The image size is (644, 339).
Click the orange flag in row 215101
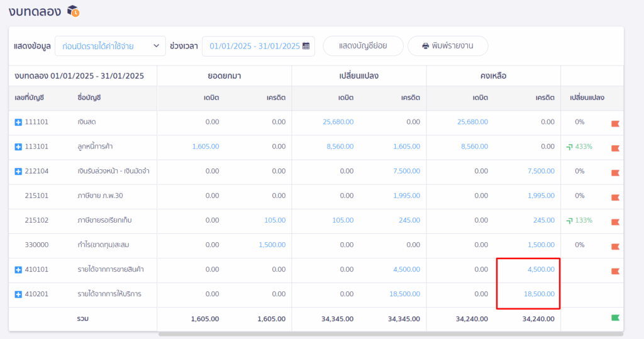[x=615, y=197]
